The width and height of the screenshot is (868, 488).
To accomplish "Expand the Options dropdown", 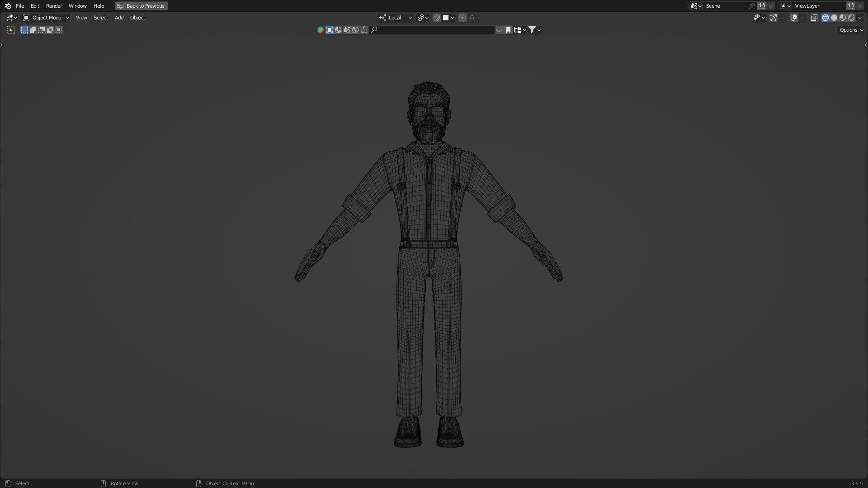I will pyautogui.click(x=851, y=30).
